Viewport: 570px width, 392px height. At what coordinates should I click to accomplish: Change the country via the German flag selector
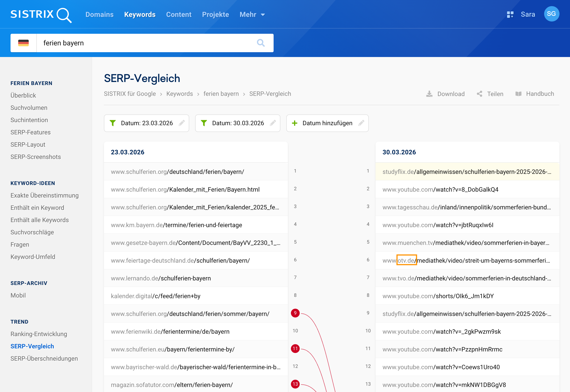coord(23,43)
